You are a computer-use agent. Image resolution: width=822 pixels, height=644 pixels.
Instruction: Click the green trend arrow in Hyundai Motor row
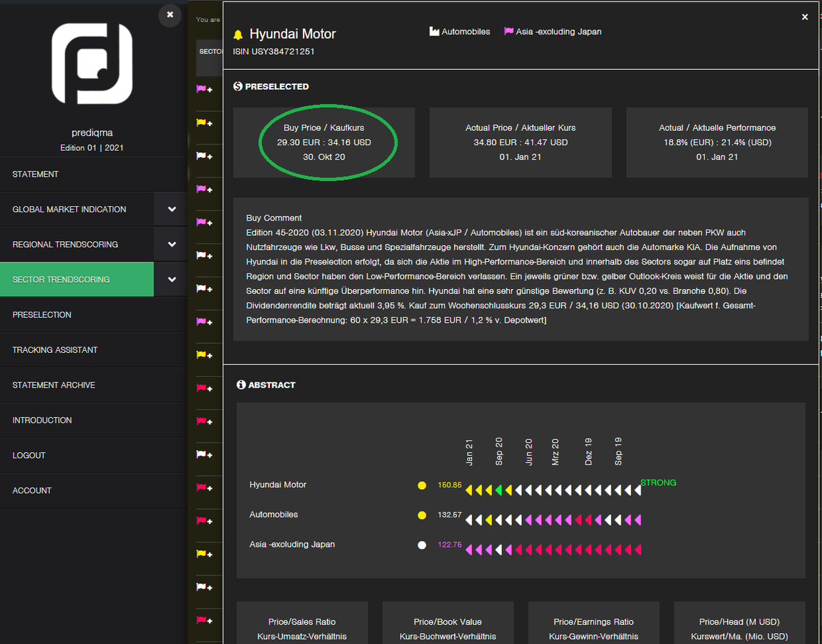[x=499, y=490]
